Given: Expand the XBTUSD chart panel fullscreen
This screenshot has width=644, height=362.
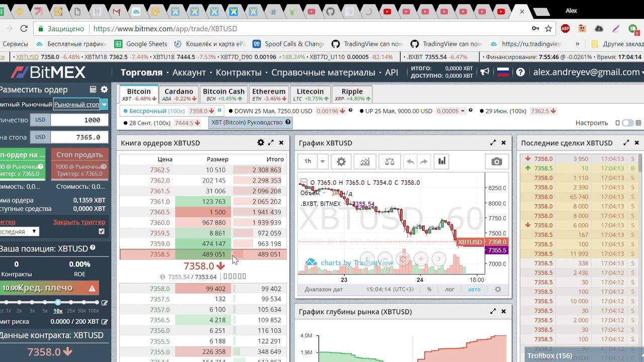Looking at the screenshot, I should point(493,143).
